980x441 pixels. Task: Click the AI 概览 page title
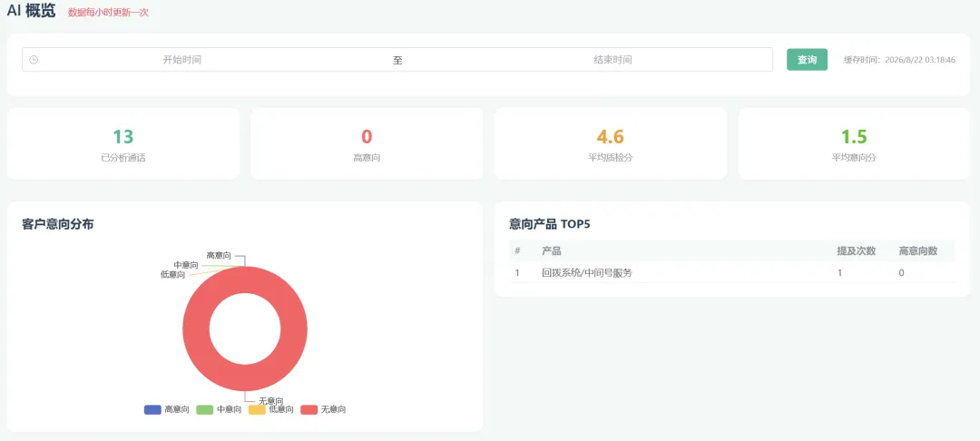31,11
